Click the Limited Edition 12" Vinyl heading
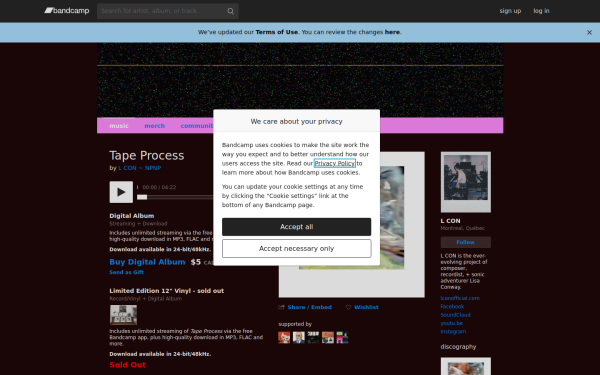Screen dimensions: 600x375 point(166,291)
